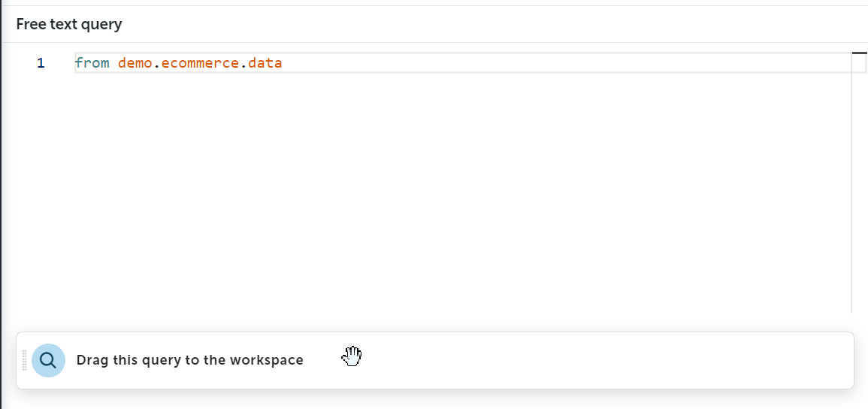Click the space between from and demo

[x=113, y=63]
